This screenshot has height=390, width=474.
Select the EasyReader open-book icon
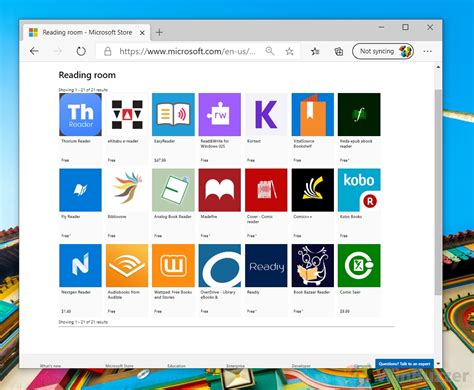pos(173,114)
